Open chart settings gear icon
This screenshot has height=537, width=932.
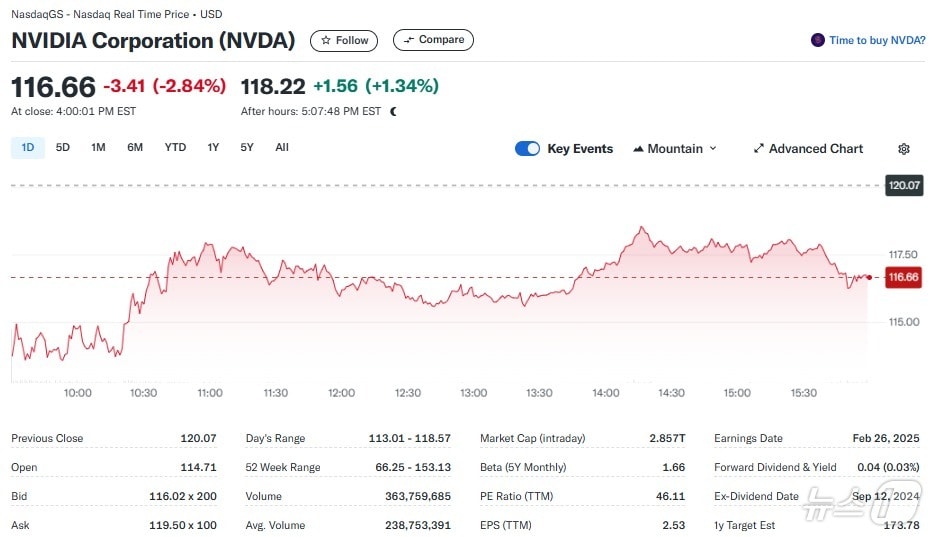click(x=903, y=149)
